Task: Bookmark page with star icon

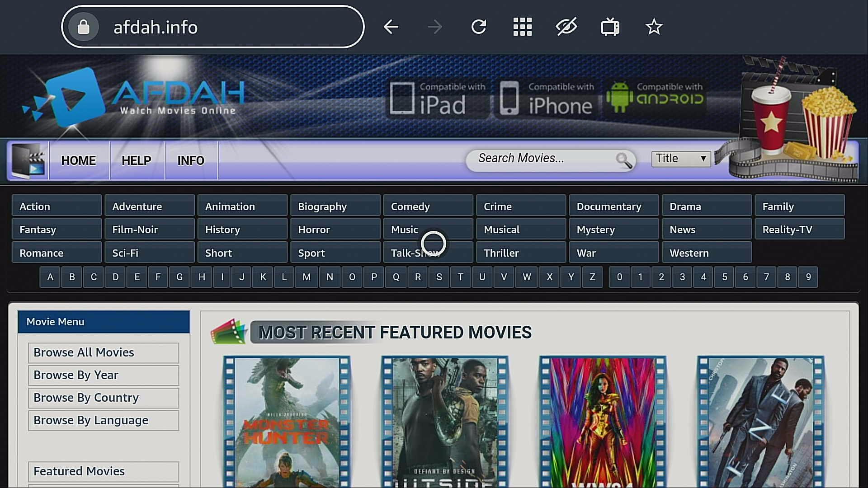Action: coord(654,27)
